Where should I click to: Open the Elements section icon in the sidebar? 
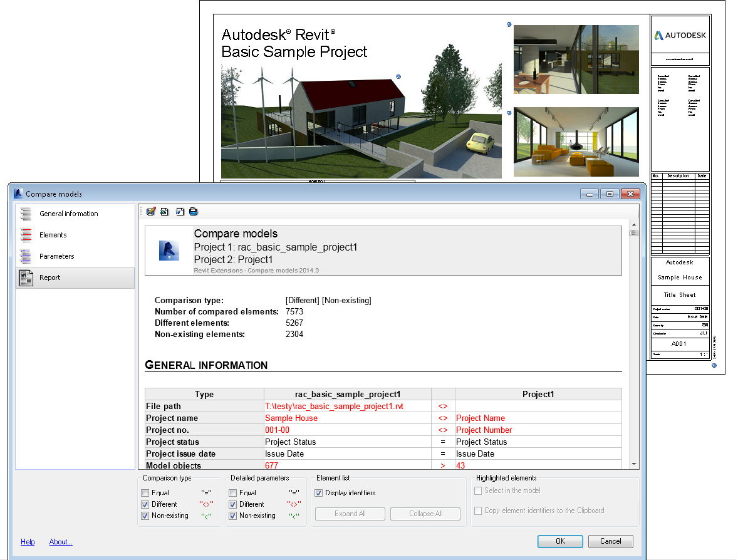(x=26, y=234)
